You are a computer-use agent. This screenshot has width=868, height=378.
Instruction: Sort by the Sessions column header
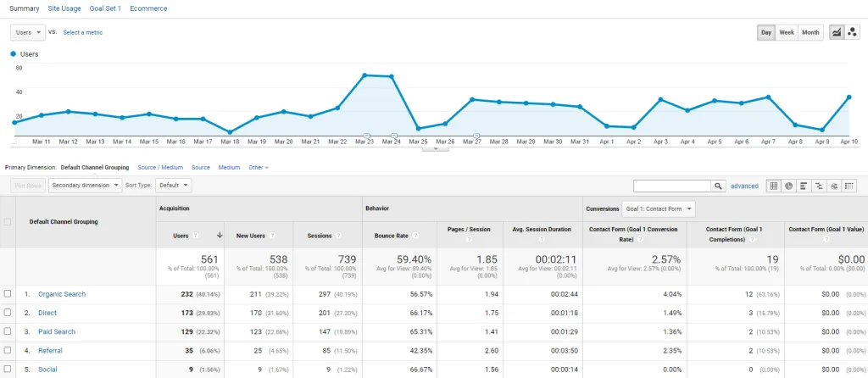point(320,236)
